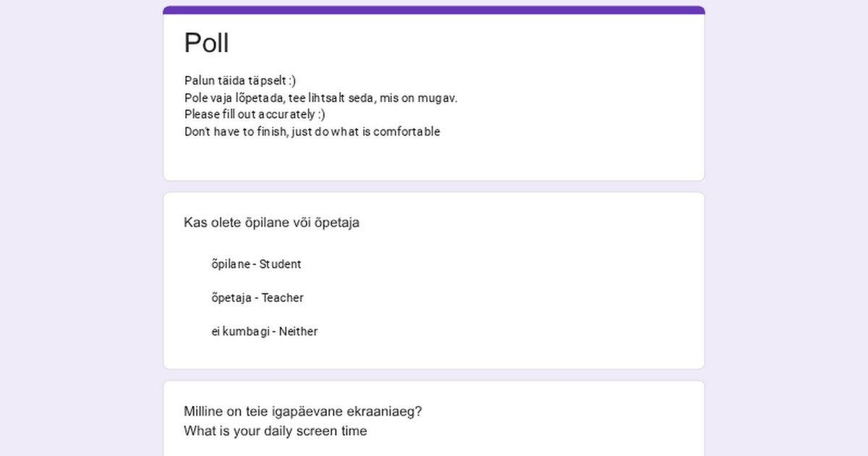Choose the "õpetaja - Teacher" answer

[x=257, y=297]
